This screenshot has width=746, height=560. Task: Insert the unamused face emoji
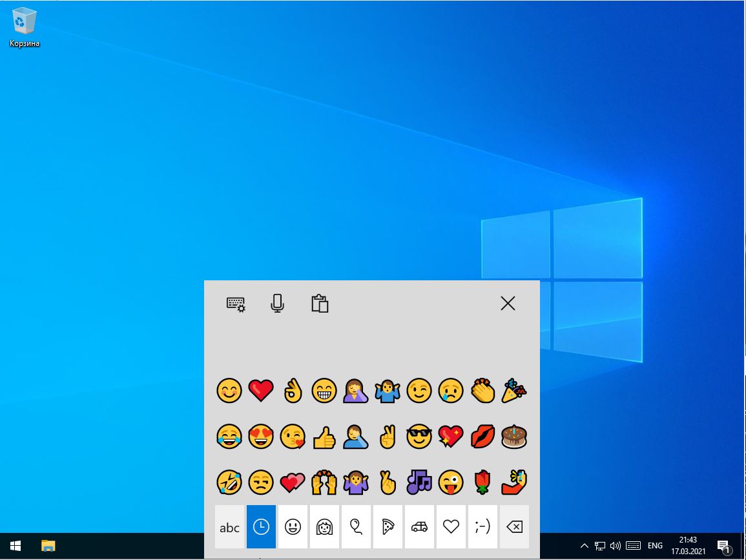click(261, 482)
